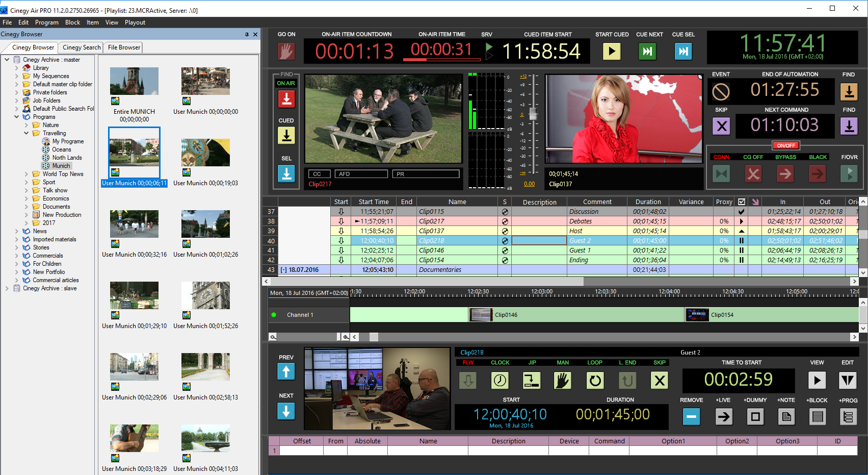Click the SKIP purple X button
Screen dimensions: 868x475
721,126
